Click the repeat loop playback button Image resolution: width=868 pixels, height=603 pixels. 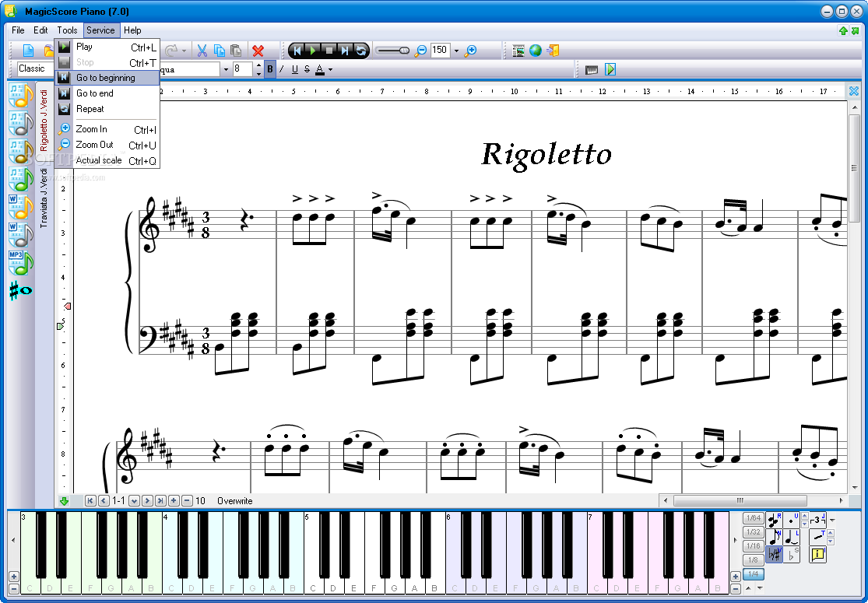coord(361,51)
